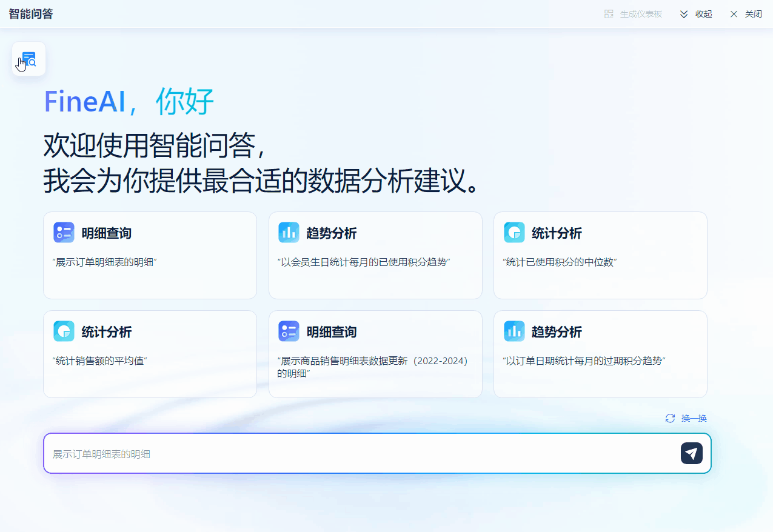Click 趋势分析 title on top middle card
The height and width of the screenshot is (532, 773).
(332, 233)
